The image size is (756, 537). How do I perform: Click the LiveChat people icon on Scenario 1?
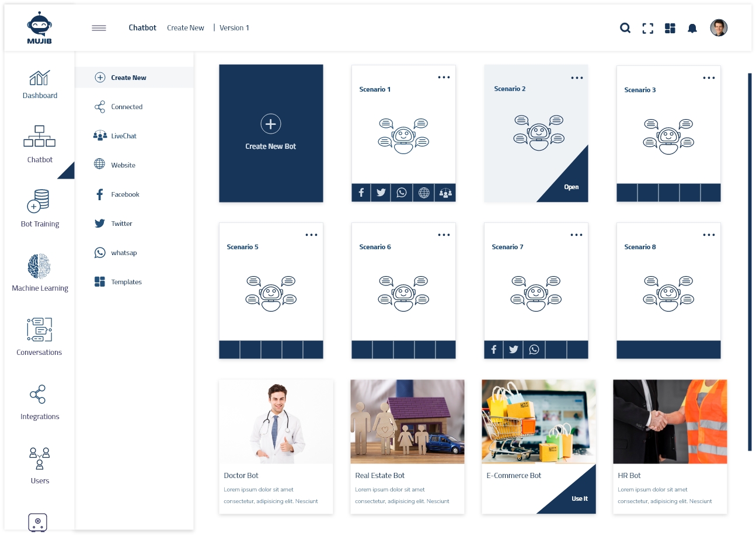445,193
